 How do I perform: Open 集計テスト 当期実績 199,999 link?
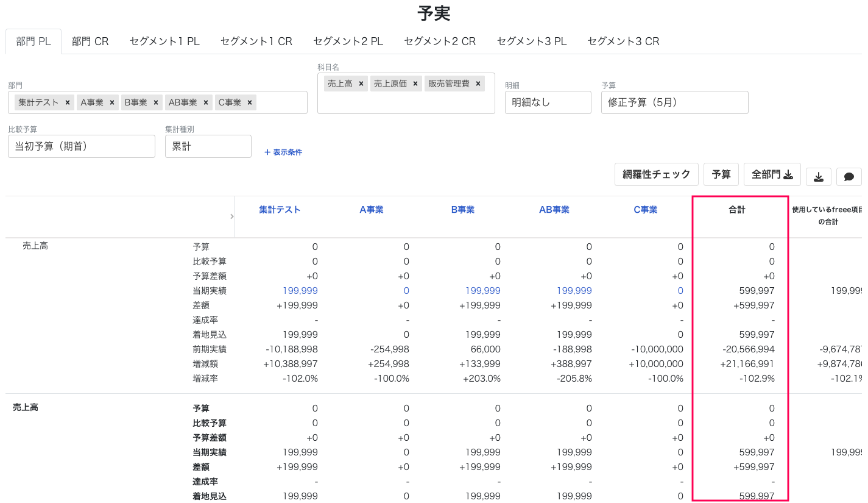click(x=300, y=291)
